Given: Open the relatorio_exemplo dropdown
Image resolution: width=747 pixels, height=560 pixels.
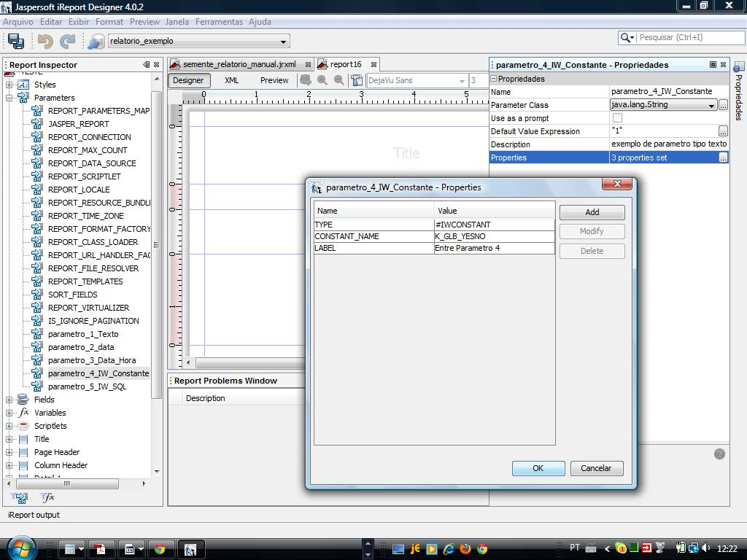Looking at the screenshot, I should (284, 42).
